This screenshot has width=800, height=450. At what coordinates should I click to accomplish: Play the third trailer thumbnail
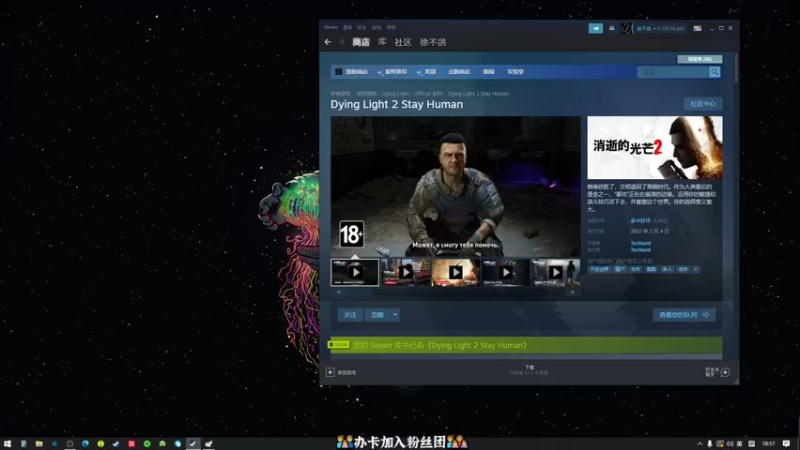click(456, 272)
